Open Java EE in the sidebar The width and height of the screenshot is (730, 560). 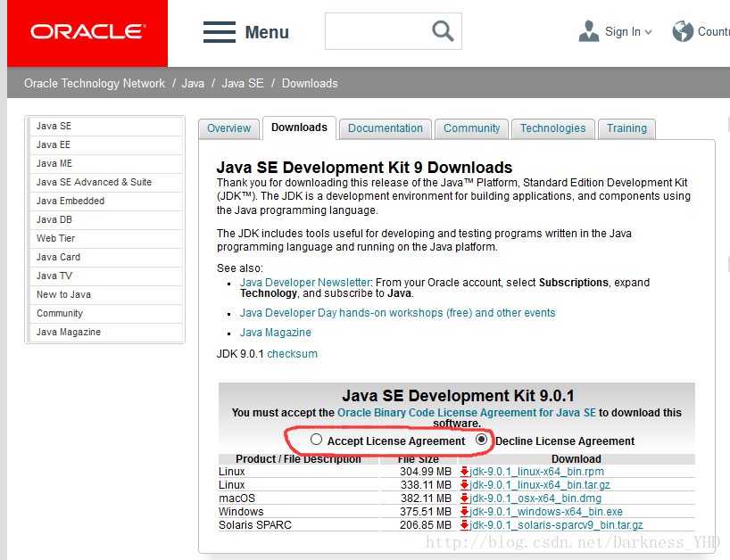(104, 144)
